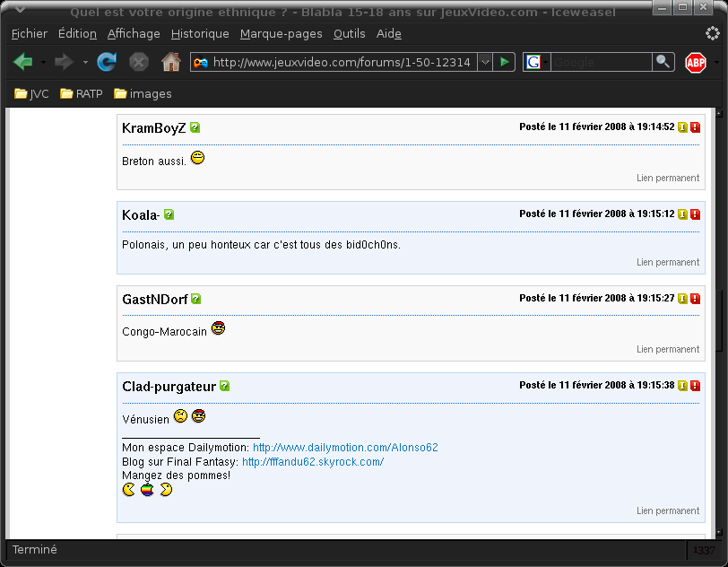
Task: Go back with the green arrow
Action: coord(22,62)
